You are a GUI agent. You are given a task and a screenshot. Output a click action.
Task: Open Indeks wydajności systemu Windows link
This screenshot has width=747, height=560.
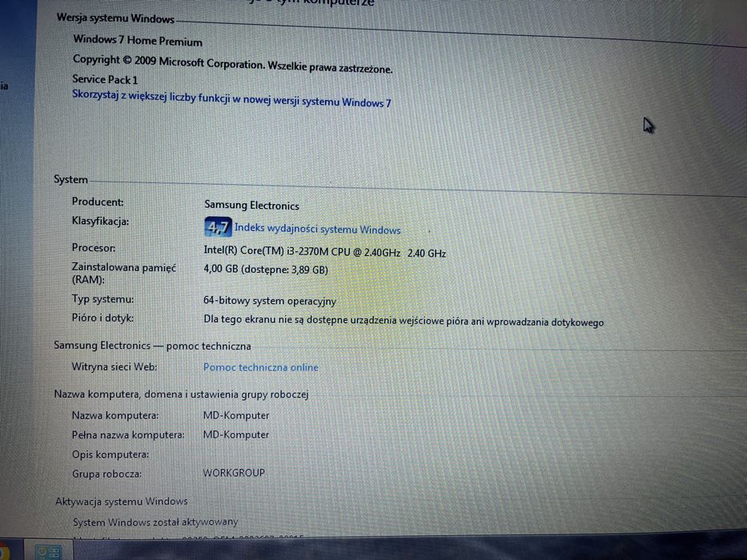tap(317, 229)
